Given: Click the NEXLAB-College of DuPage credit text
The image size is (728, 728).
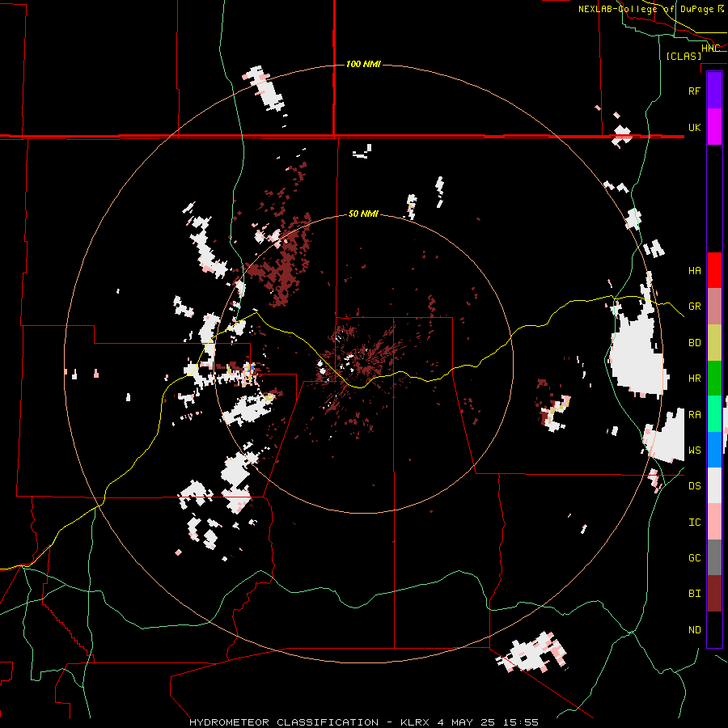Looking at the screenshot, I should click(x=651, y=9).
